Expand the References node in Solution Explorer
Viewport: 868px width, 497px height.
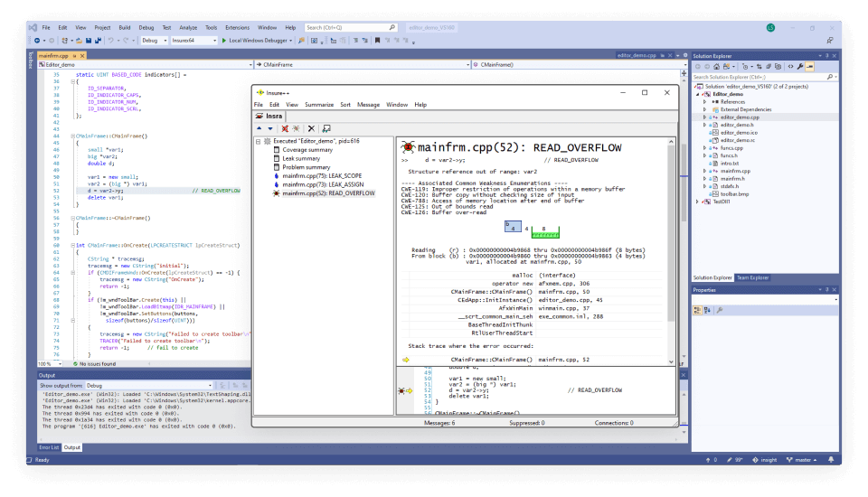pos(704,102)
